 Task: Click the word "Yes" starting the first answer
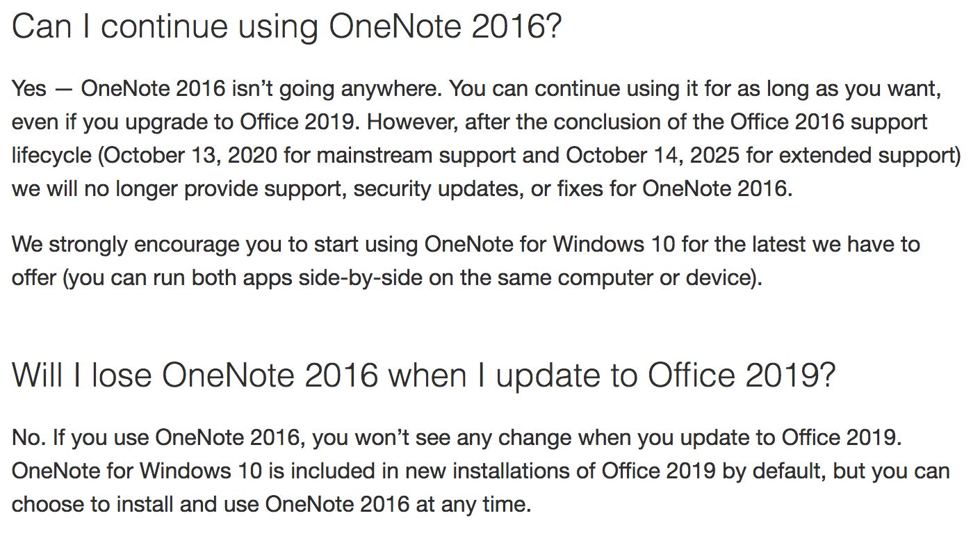click(29, 90)
